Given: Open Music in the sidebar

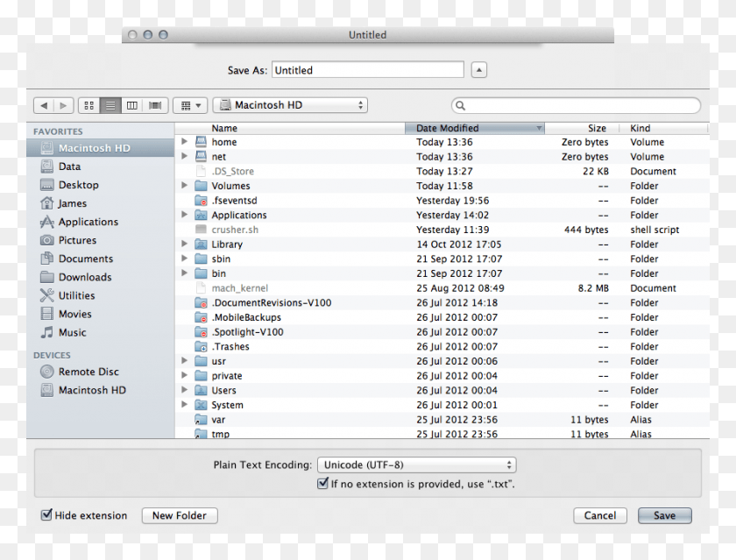Looking at the screenshot, I should tap(101, 332).
